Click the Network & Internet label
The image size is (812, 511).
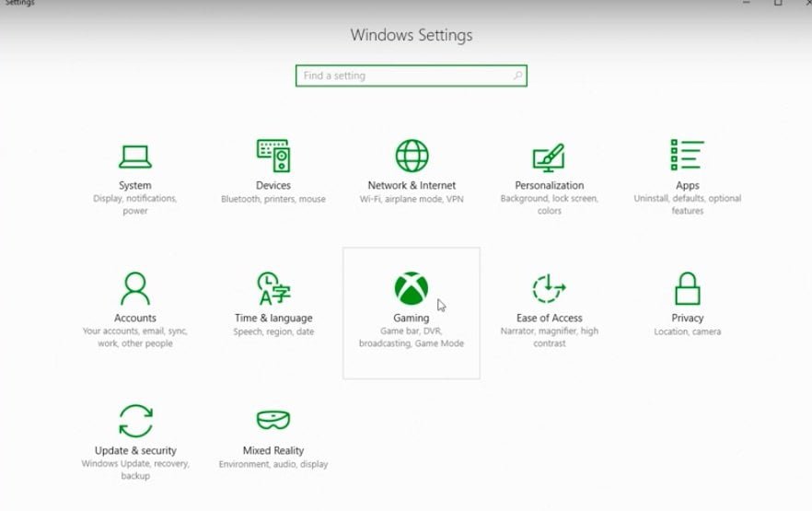coord(412,185)
